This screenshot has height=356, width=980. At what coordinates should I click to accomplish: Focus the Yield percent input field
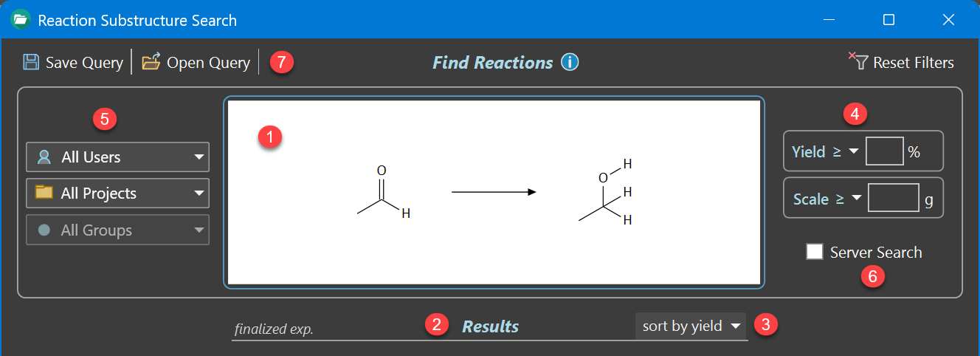coord(884,151)
